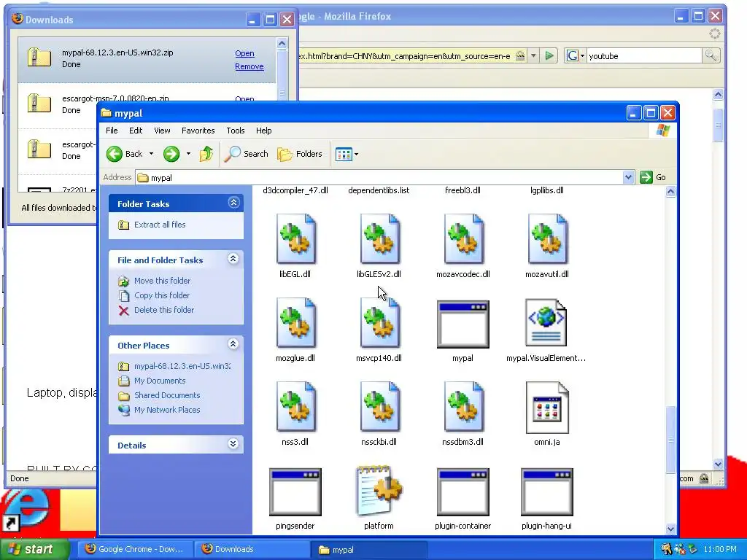
Task: Click the nss3.dll file icon
Action: (295, 407)
